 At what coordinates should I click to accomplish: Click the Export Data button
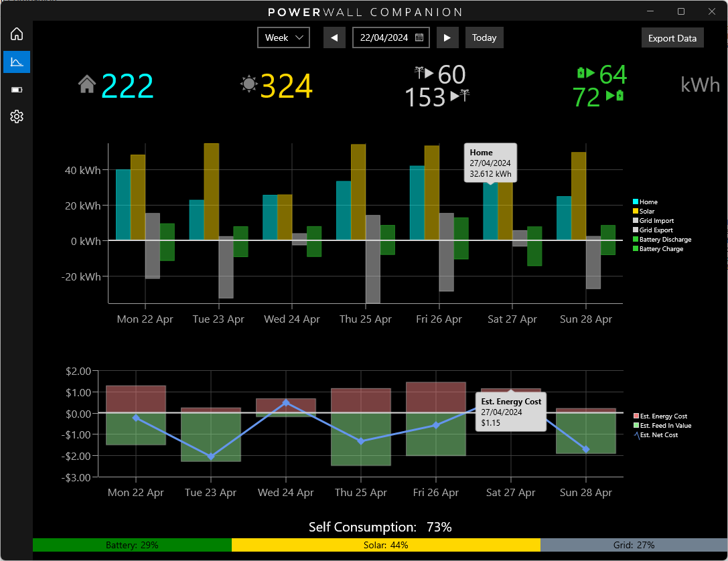[672, 37]
